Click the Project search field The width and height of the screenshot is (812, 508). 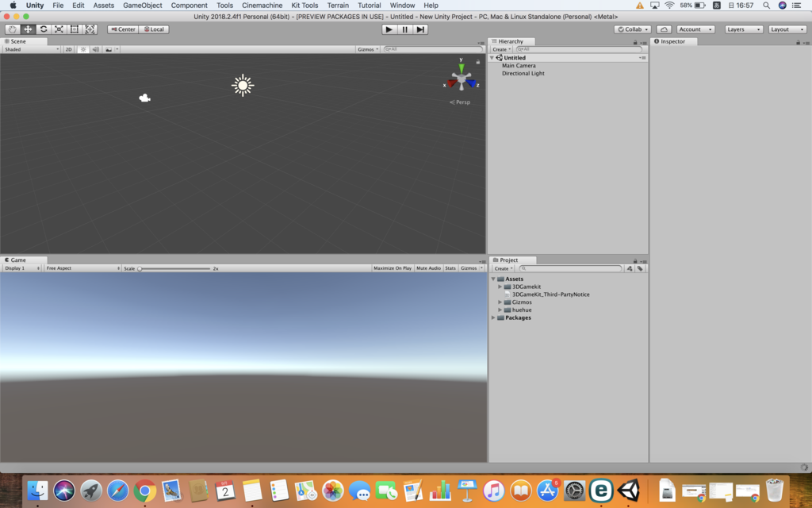[x=570, y=268]
